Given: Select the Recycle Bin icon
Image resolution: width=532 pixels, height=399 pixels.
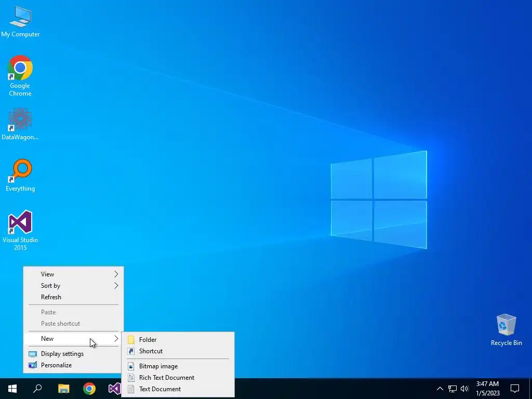Looking at the screenshot, I should coord(506,330).
